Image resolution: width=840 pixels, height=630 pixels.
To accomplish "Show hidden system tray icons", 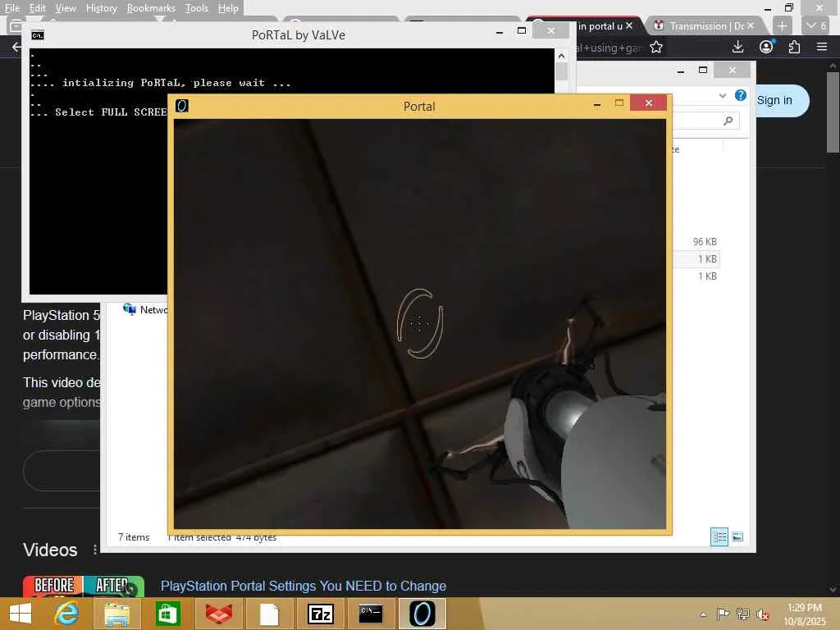I will click(x=703, y=614).
